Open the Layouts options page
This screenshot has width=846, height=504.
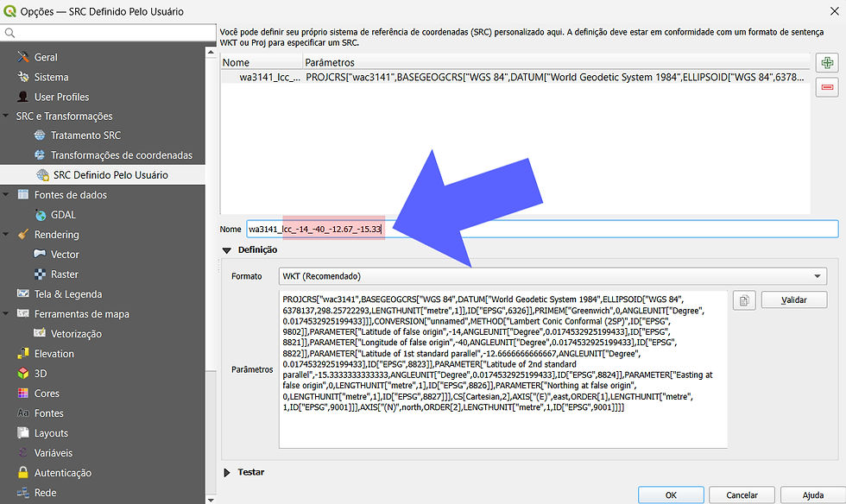pyautogui.click(x=51, y=432)
